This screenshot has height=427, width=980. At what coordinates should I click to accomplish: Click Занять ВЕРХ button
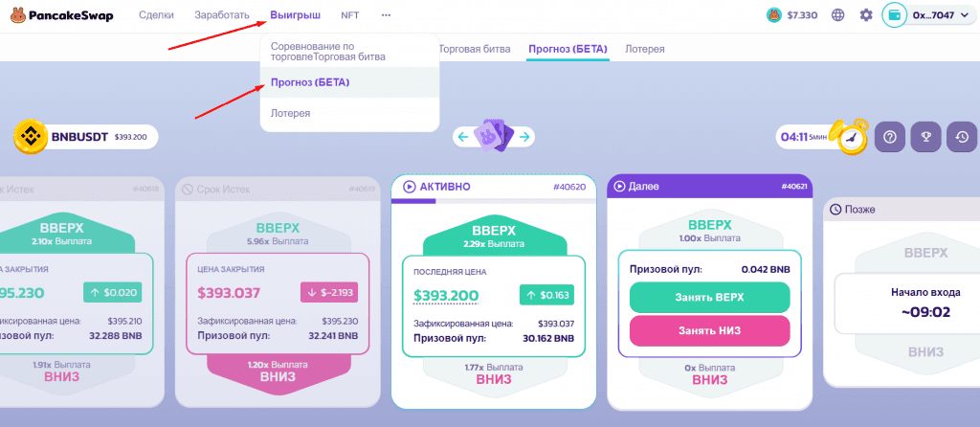[709, 297]
